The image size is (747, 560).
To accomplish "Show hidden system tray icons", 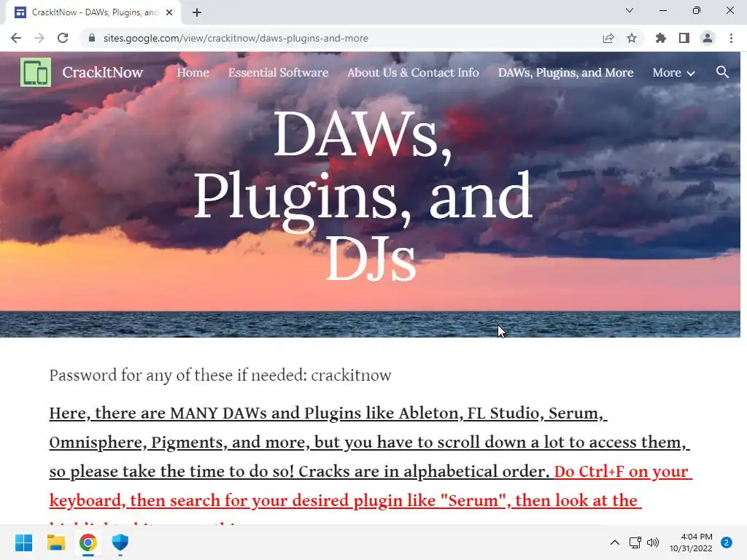I will [x=614, y=542].
